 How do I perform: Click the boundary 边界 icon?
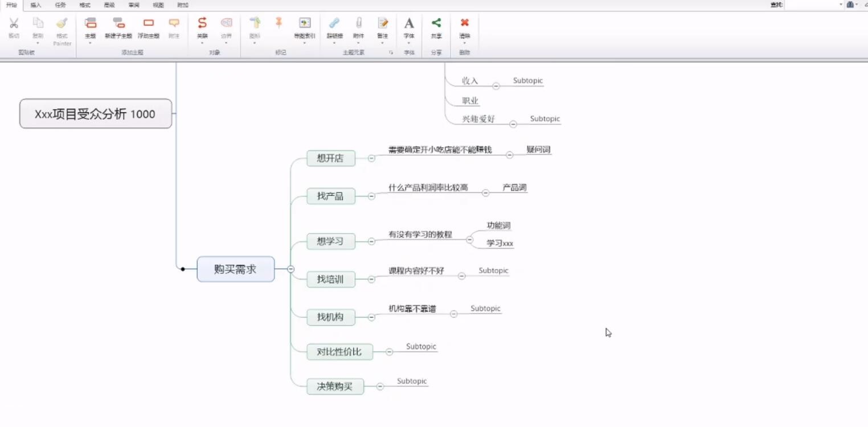pos(226,23)
